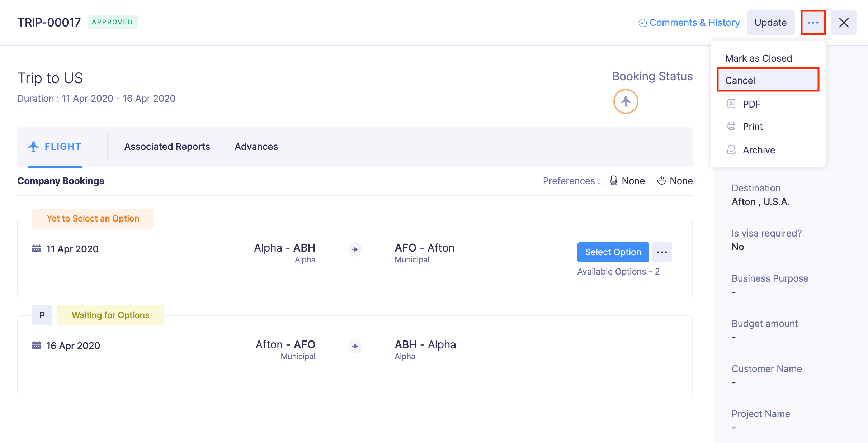Click the printer icon beside Print
The width and height of the screenshot is (868, 443).
[731, 126]
